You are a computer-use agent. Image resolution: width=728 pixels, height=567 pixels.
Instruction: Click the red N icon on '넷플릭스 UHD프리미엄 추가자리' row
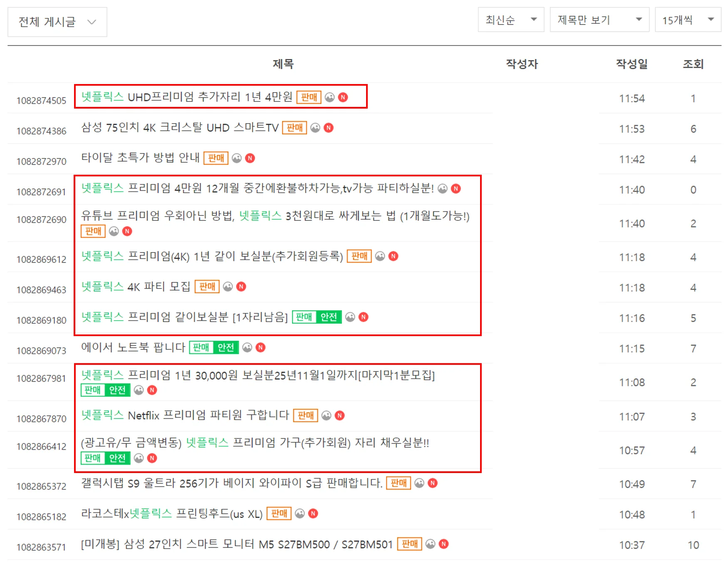(x=343, y=97)
